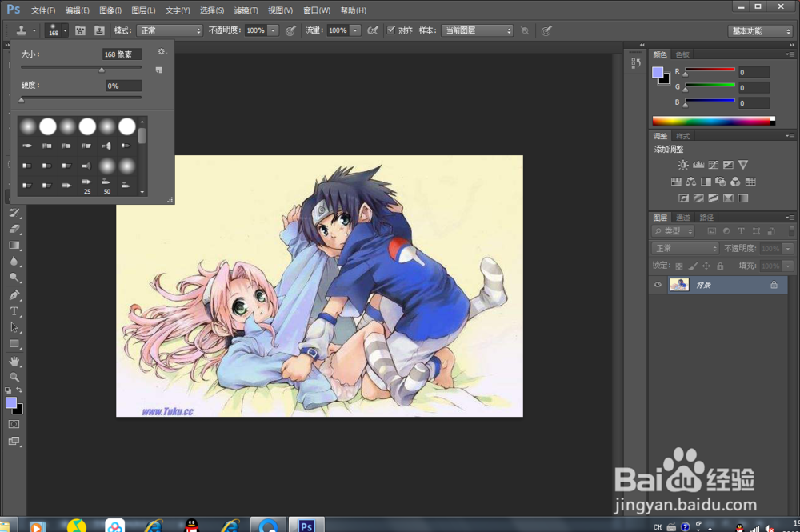Open the layer filter 类型 dropdown
This screenshot has height=532, width=800.
(674, 231)
